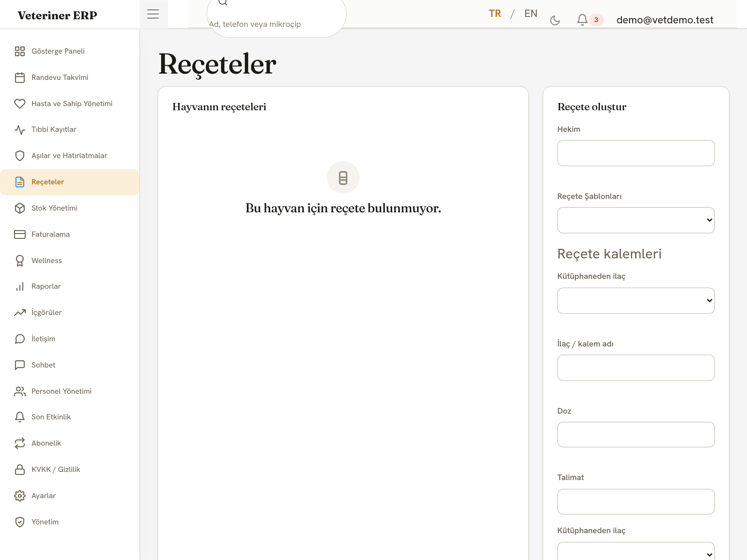747x560 pixels.
Task: Click the Gösterge Paneli grid icon
Action: pos(20,51)
